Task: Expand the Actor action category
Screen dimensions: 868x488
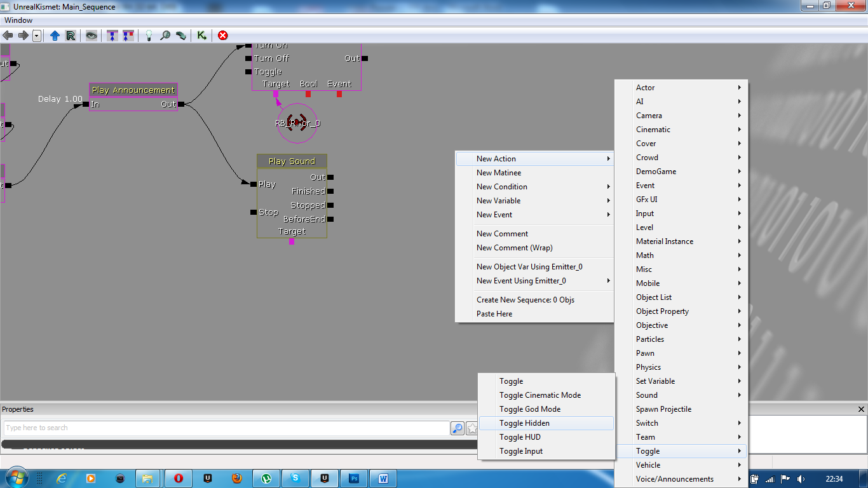Action: (681, 88)
